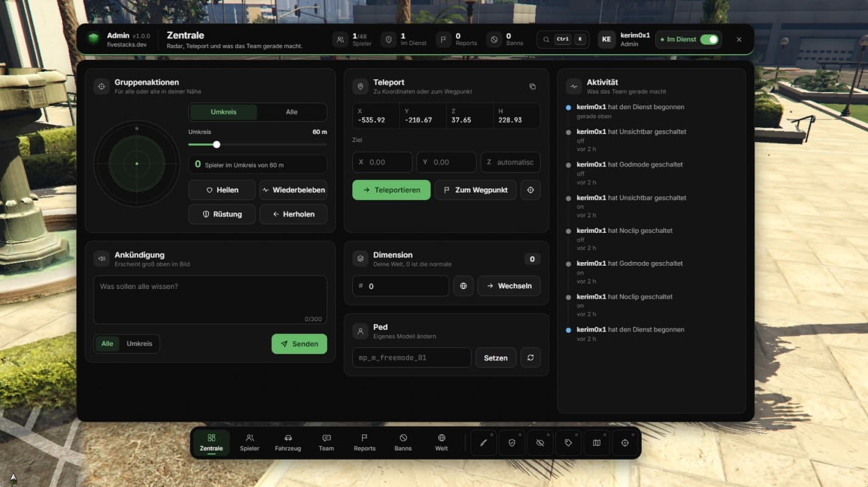Toggle the feather quick action in bottom dock
This screenshot has width=868, height=487.
pos(483,443)
